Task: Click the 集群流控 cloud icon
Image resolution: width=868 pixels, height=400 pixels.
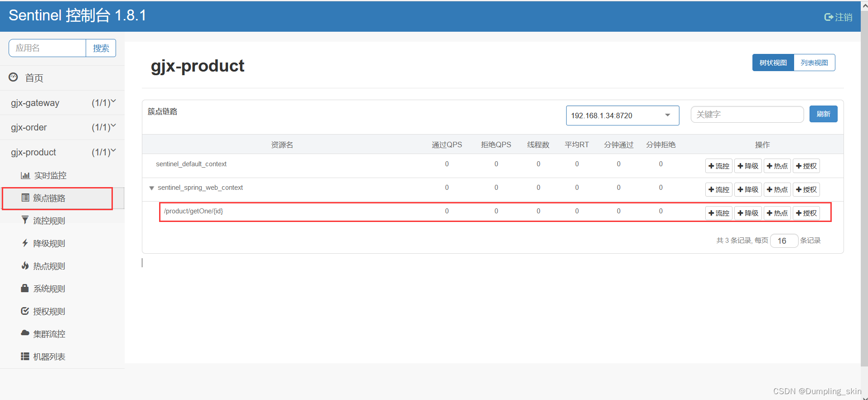Action: [x=25, y=333]
